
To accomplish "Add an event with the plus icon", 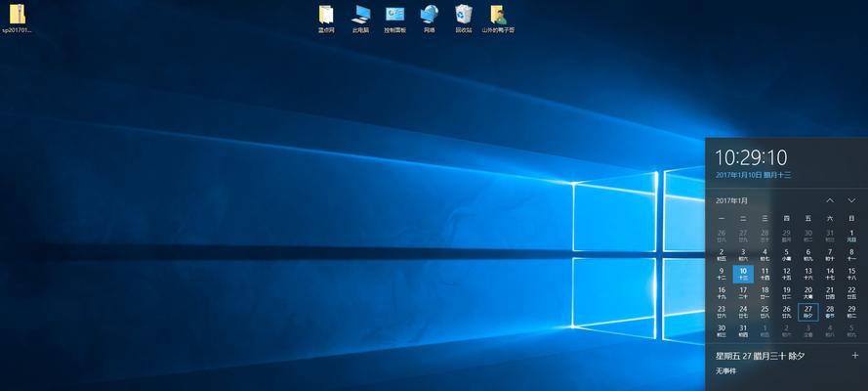I will (855, 355).
